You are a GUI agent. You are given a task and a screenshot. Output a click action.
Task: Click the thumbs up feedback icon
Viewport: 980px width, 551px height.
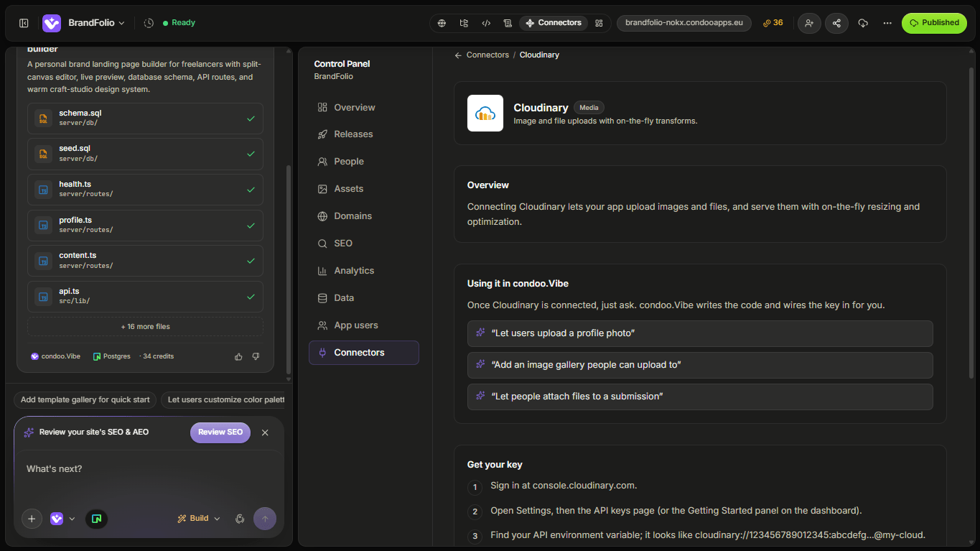point(238,356)
